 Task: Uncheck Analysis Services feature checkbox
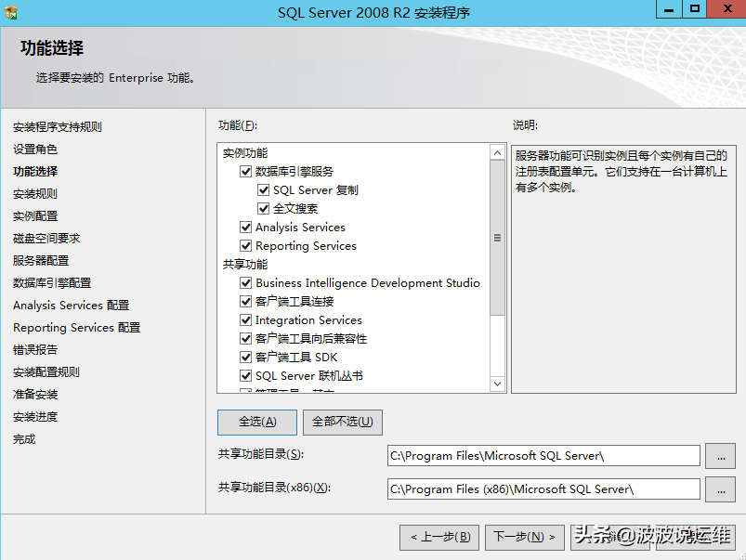click(x=245, y=227)
